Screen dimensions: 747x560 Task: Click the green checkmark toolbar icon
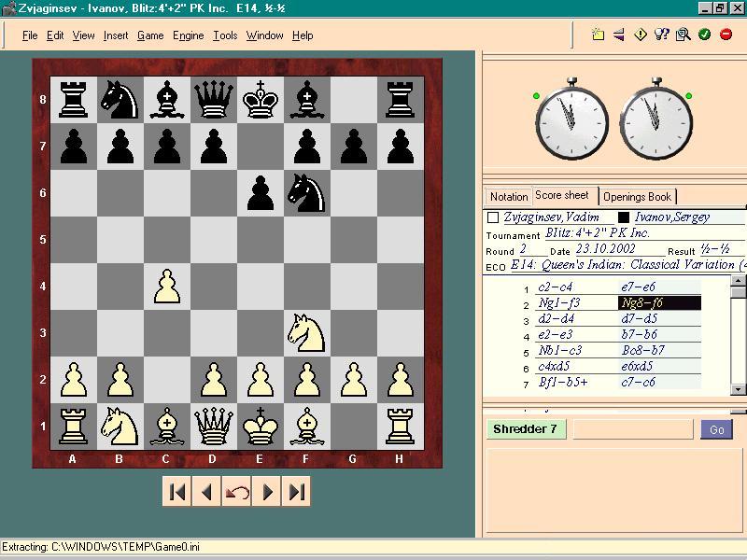pyautogui.click(x=704, y=35)
